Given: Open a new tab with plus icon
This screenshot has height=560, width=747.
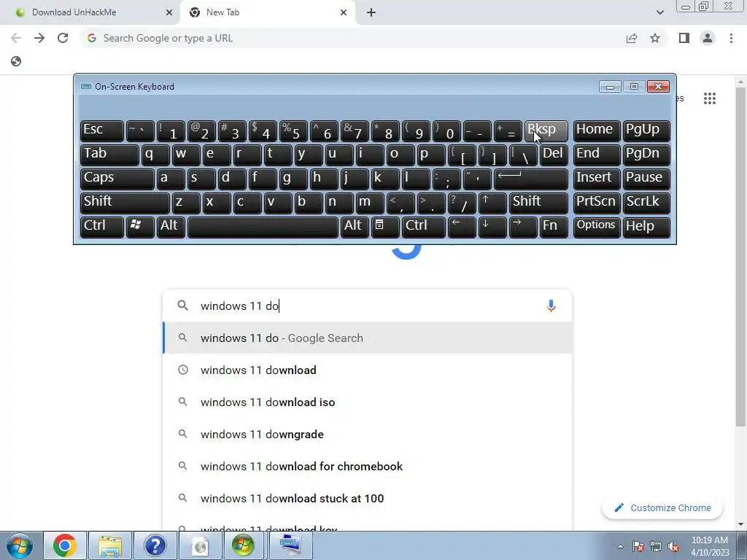Looking at the screenshot, I should click(x=371, y=12).
